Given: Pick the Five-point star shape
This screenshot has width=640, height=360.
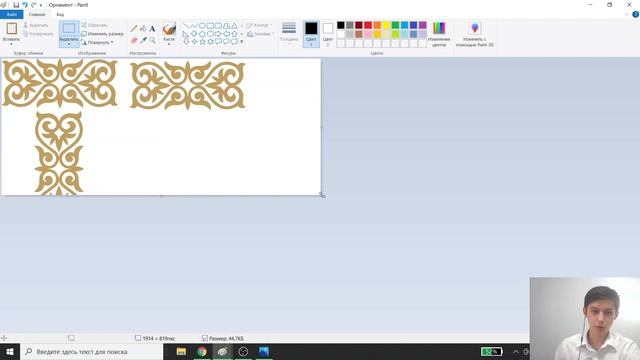Looking at the screenshot, I should click(202, 42).
